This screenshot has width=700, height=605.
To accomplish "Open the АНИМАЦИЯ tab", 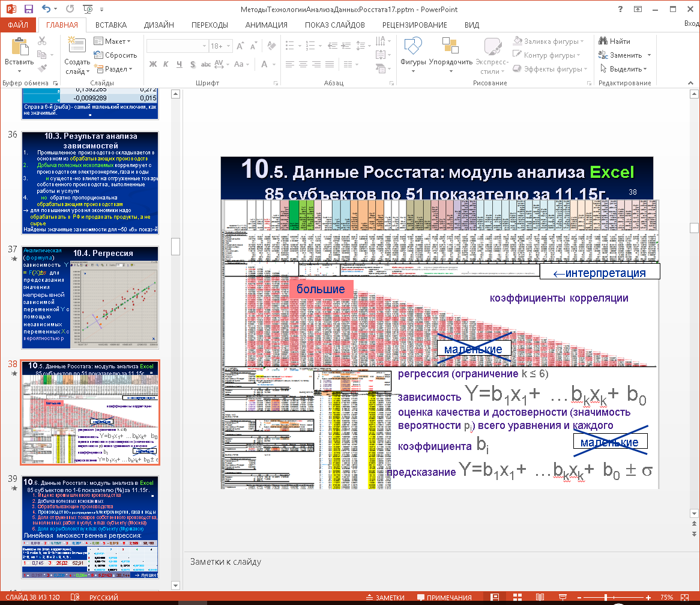I will tap(266, 25).
